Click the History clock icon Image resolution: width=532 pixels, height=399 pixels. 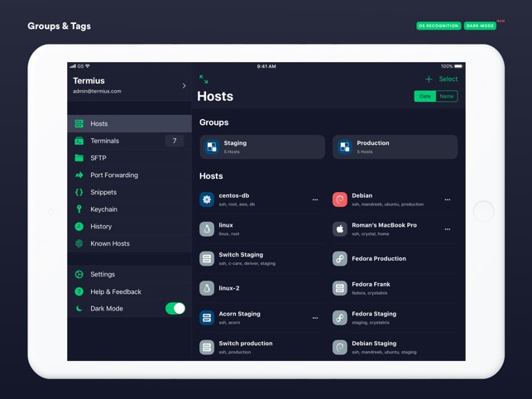79,227
